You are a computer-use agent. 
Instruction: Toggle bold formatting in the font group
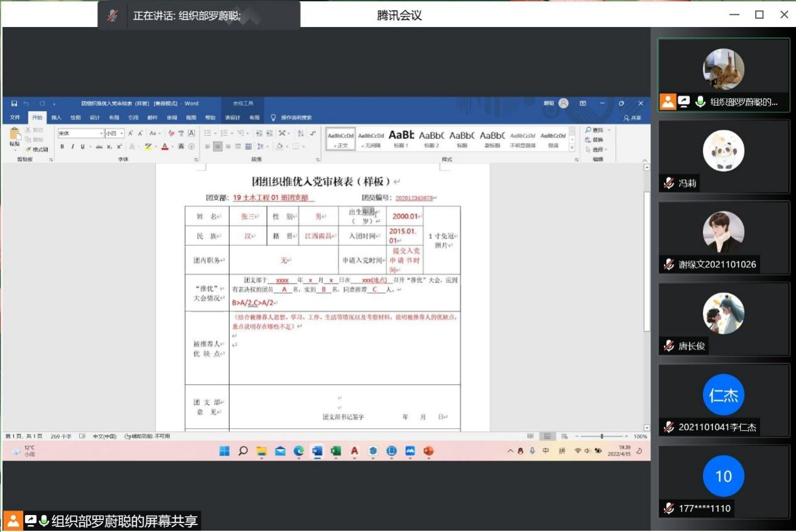tap(62, 147)
